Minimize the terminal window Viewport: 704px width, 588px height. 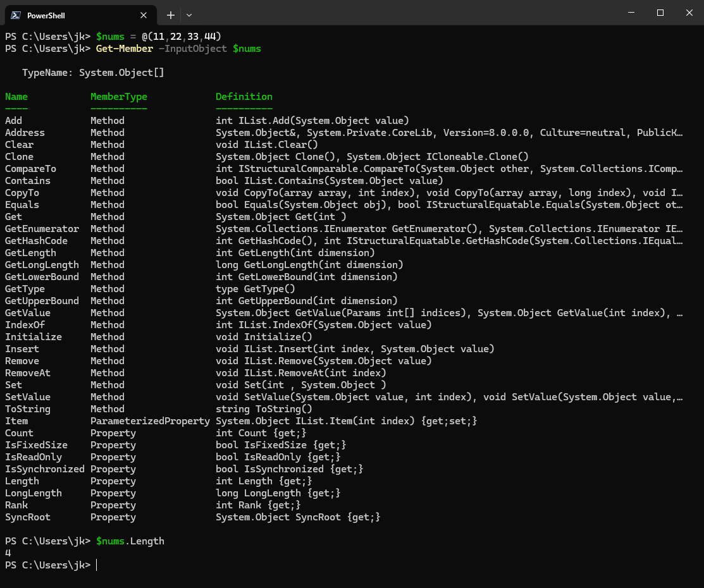tap(631, 13)
